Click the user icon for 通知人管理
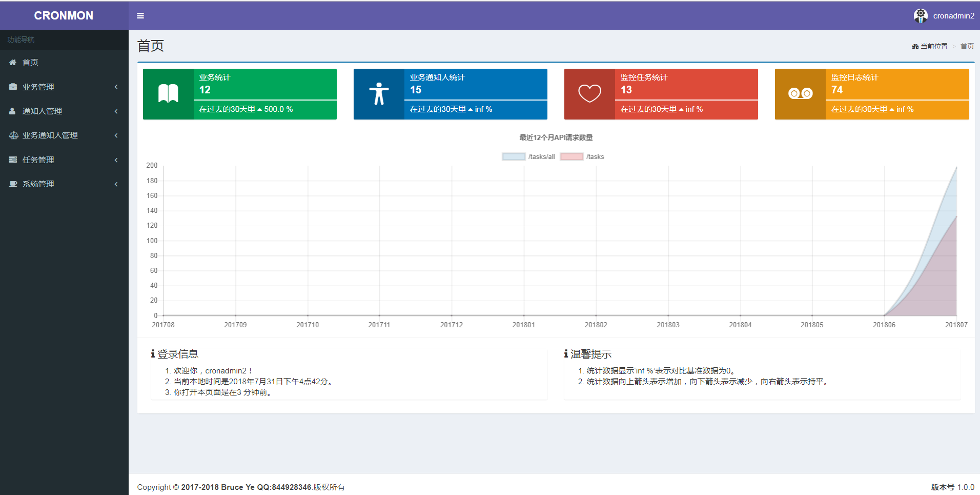980x495 pixels. (x=12, y=111)
